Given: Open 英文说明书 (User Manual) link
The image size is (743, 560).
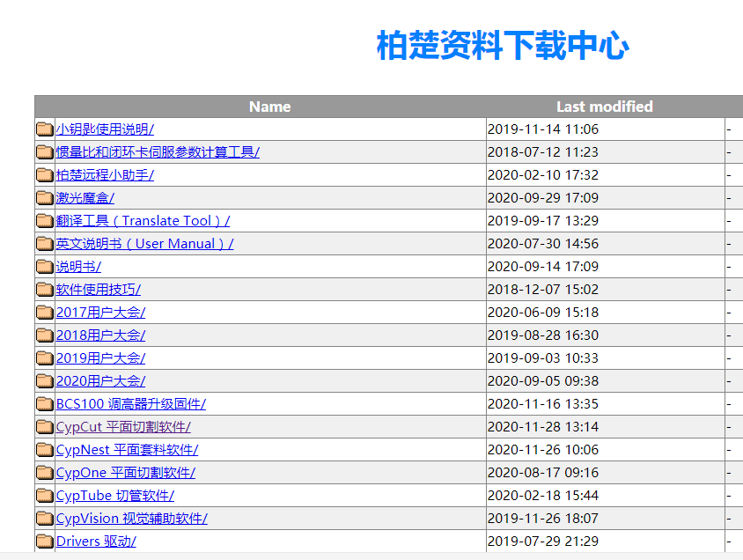Looking at the screenshot, I should (x=145, y=244).
